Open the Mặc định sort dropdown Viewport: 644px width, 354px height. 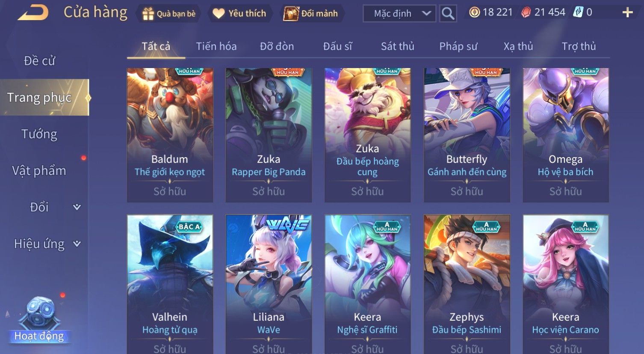(399, 14)
